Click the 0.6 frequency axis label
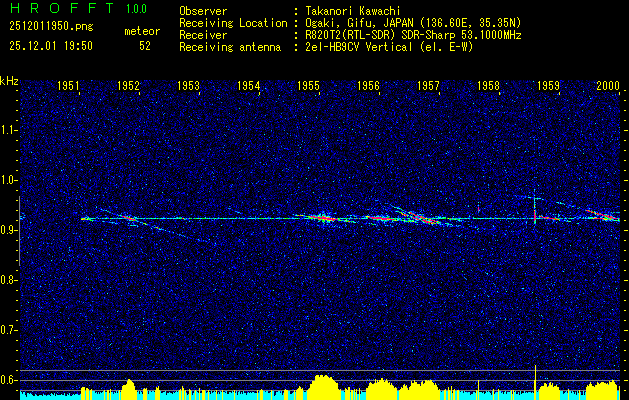The height and width of the screenshot is (400, 629). point(7,380)
